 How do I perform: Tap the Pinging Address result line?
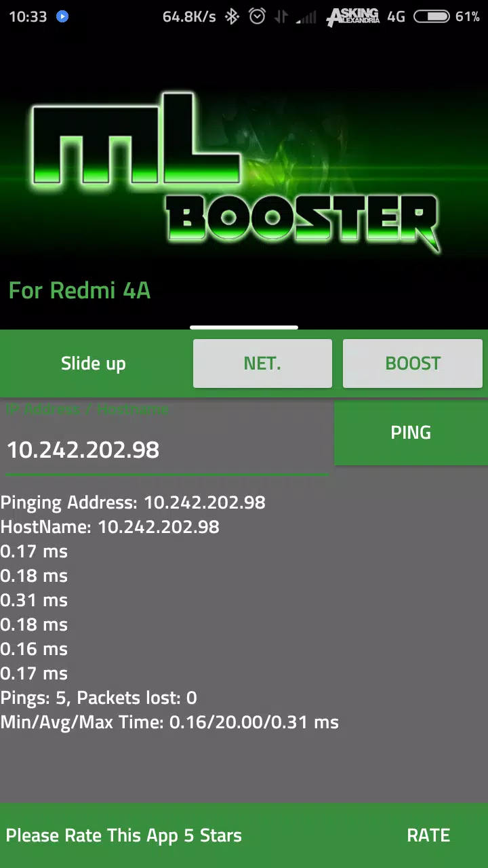(x=133, y=502)
